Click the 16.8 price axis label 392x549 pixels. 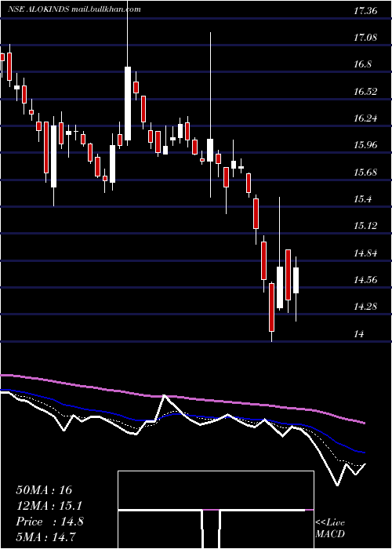362,64
